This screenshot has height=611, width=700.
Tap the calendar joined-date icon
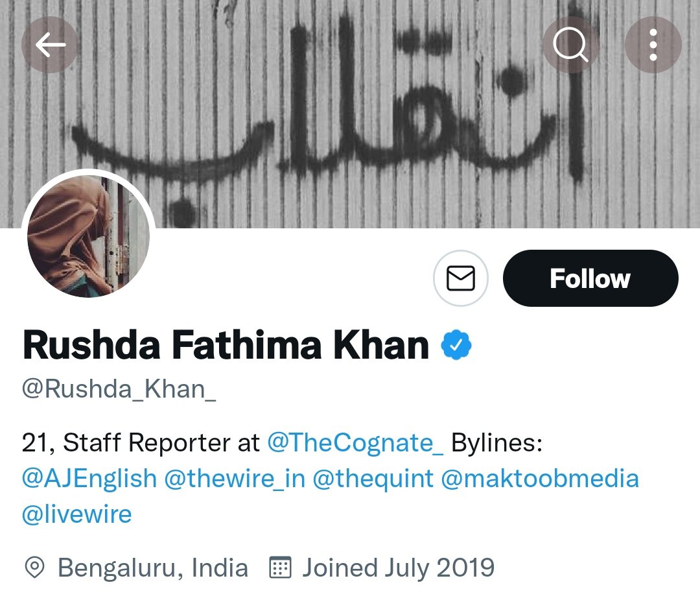280,568
